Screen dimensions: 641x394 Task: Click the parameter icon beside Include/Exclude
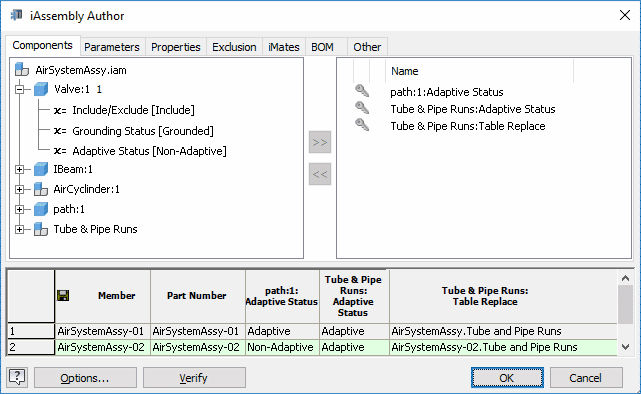(60, 110)
